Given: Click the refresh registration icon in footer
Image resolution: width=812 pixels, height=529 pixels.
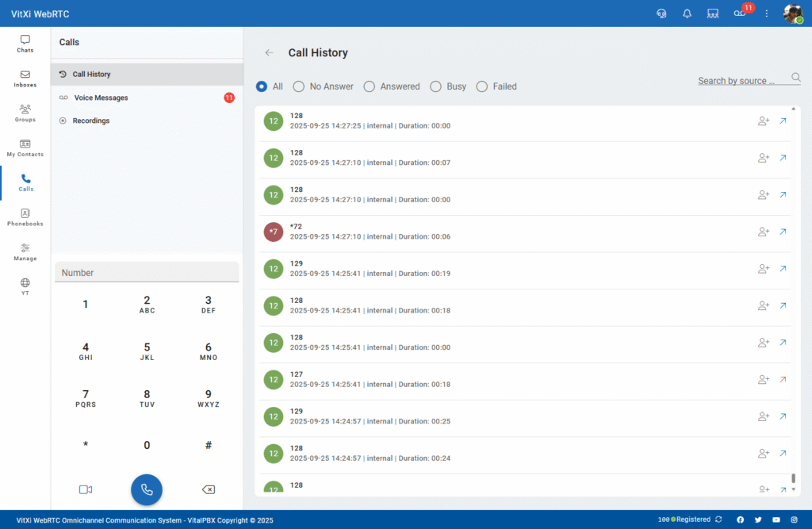Looking at the screenshot, I should coord(718,519).
